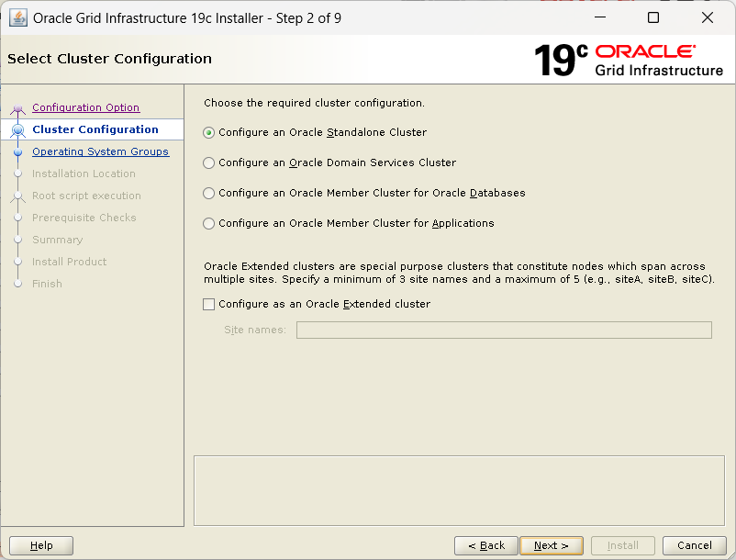Click Install Product step label
This screenshot has width=736, height=560.
70,262
